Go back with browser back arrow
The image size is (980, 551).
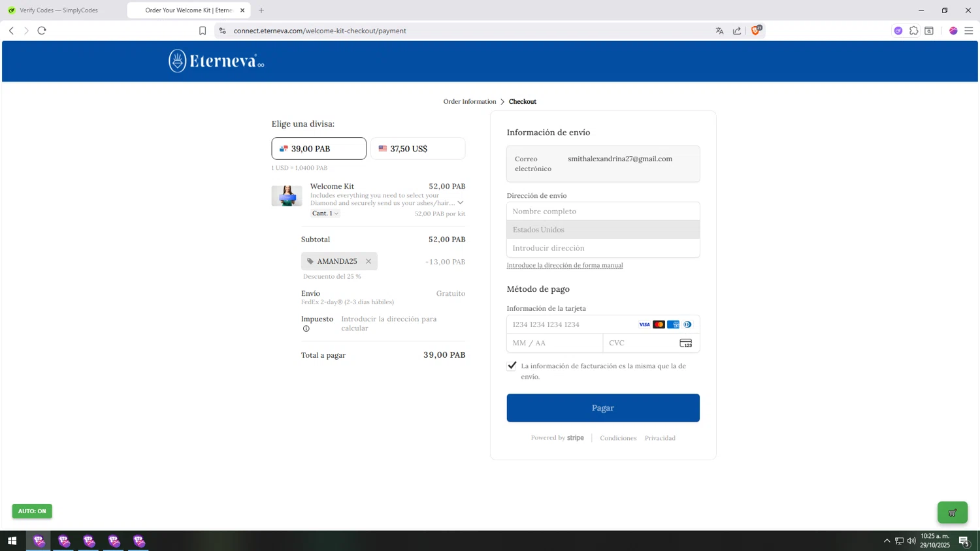[11, 31]
